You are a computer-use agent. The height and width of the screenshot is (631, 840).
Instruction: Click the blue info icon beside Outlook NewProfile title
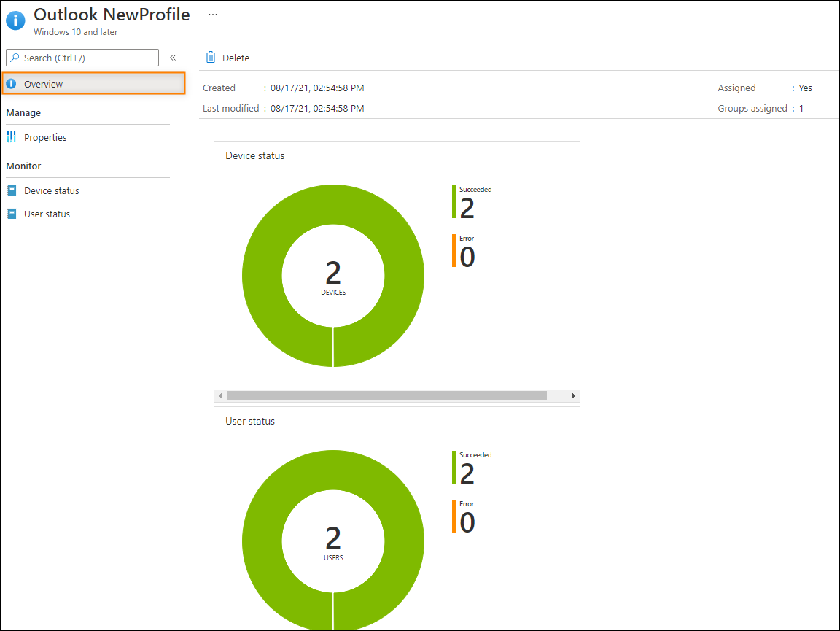(x=15, y=20)
